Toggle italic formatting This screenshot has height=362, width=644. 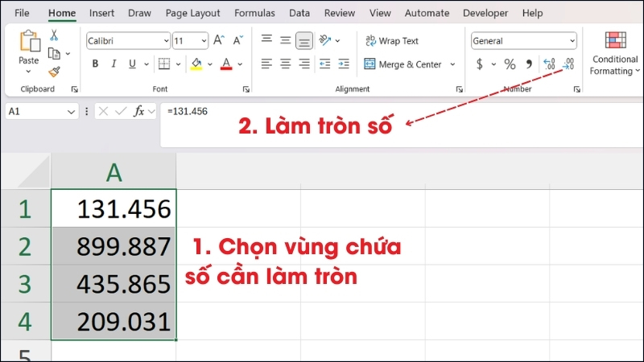(114, 64)
